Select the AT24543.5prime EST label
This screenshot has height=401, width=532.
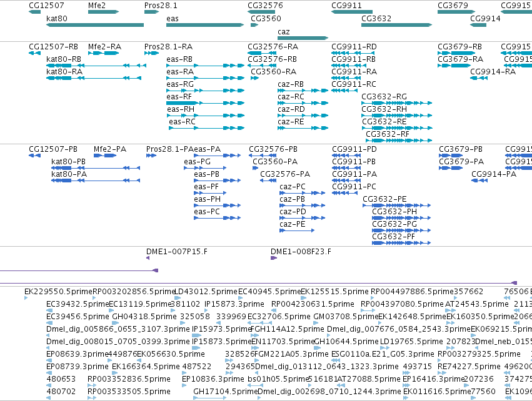coord(477,304)
